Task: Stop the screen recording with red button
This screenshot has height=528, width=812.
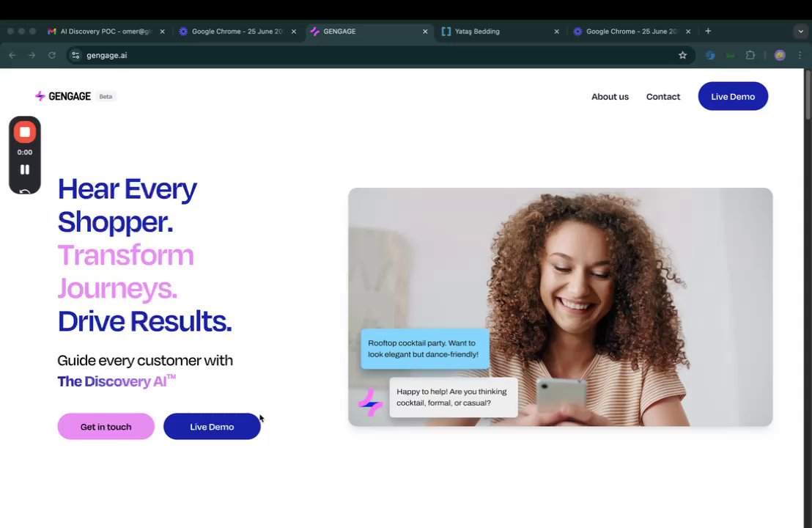Action: (24, 132)
